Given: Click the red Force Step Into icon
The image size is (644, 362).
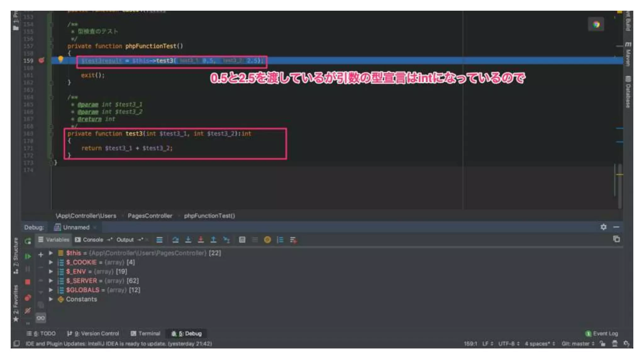Looking at the screenshot, I should pyautogui.click(x=201, y=240).
